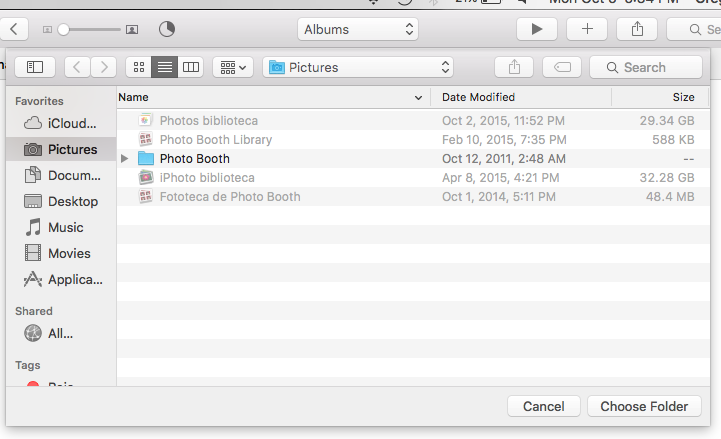
Task: Click the Photos toolbar Share button
Action: click(637, 29)
